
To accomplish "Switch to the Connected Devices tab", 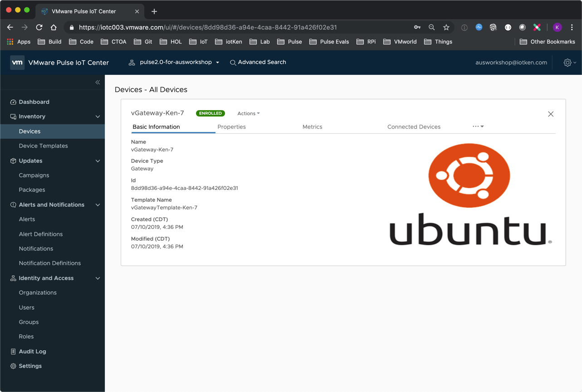I will pyautogui.click(x=413, y=127).
